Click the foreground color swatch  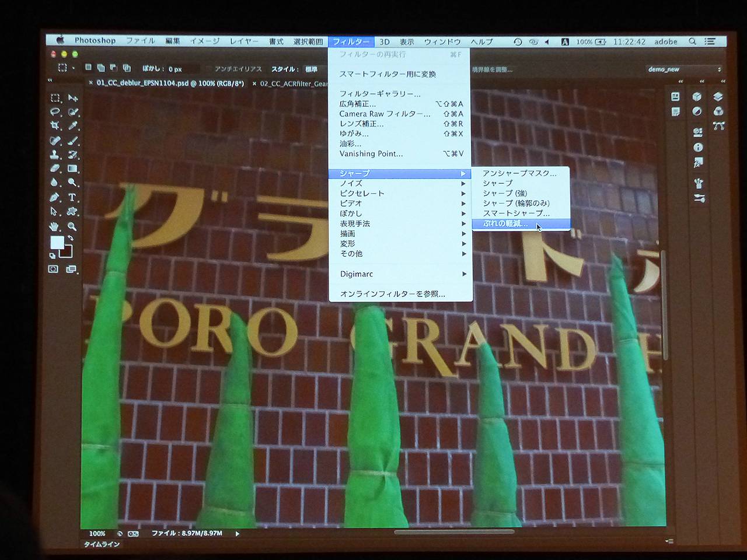click(57, 243)
